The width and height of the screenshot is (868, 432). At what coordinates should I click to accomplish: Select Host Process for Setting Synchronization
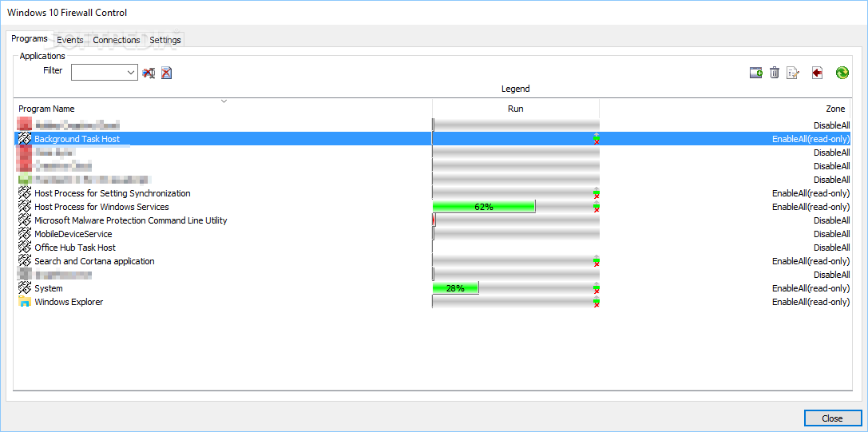tap(113, 193)
